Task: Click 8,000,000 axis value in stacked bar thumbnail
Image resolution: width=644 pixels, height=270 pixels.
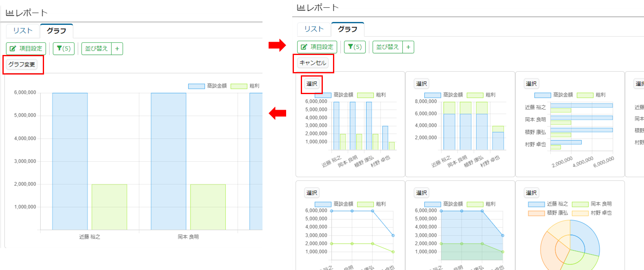Action: pos(426,101)
